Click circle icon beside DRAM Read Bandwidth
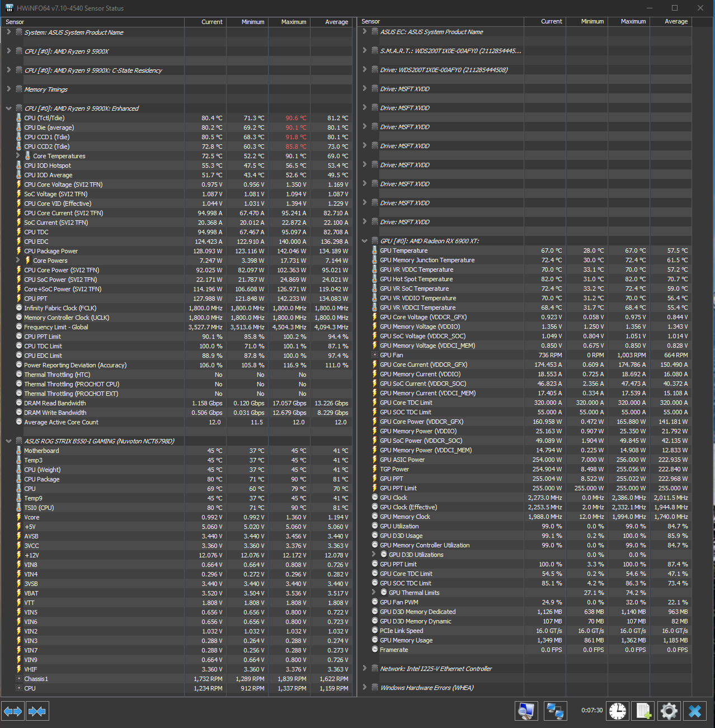 click(x=19, y=403)
